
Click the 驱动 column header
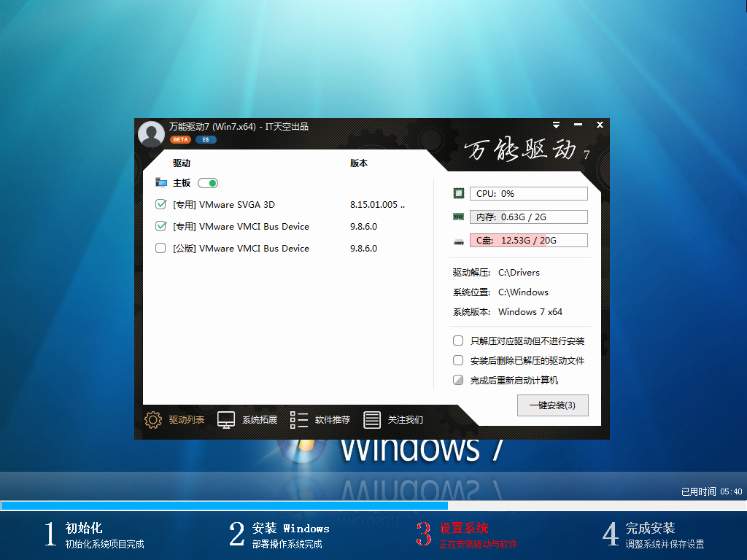(181, 163)
